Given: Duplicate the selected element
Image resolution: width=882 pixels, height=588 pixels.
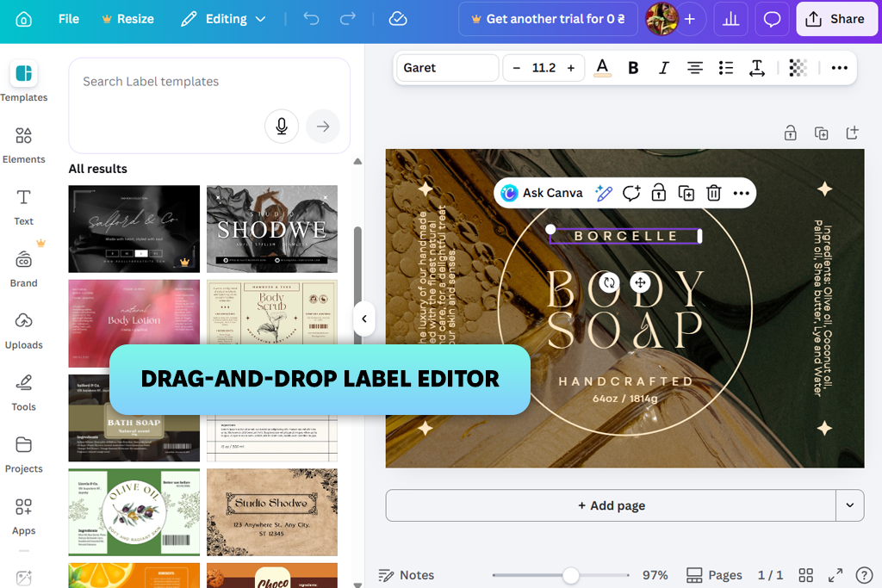Looking at the screenshot, I should (686, 193).
